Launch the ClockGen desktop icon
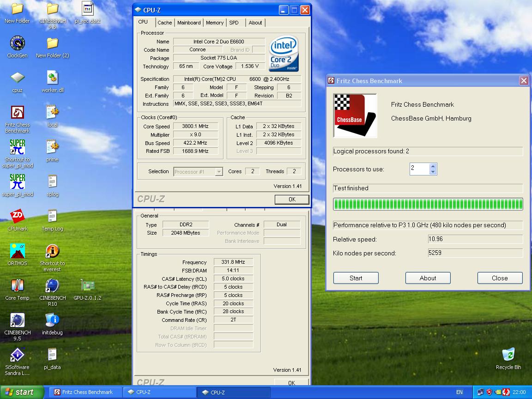532x399 pixels. (17, 47)
